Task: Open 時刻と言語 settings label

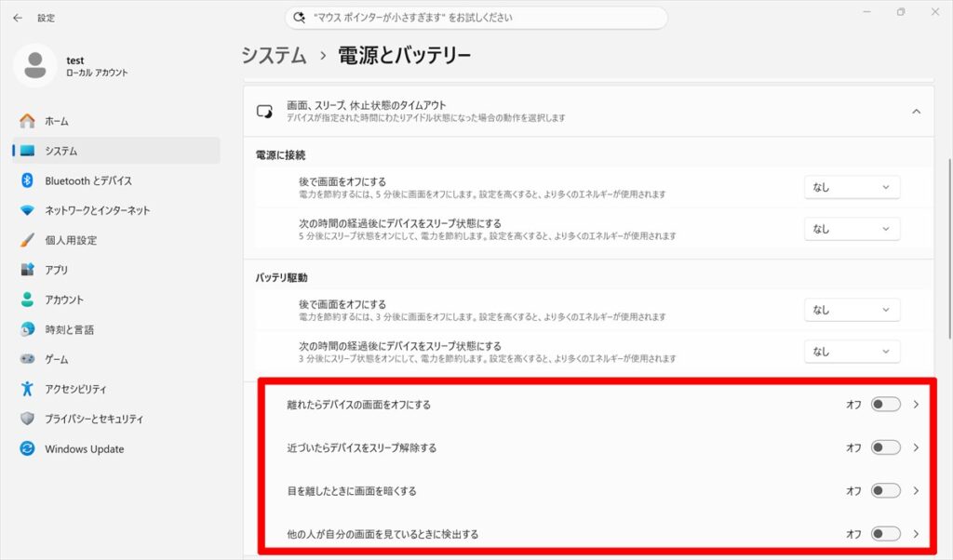Action: 69,329
